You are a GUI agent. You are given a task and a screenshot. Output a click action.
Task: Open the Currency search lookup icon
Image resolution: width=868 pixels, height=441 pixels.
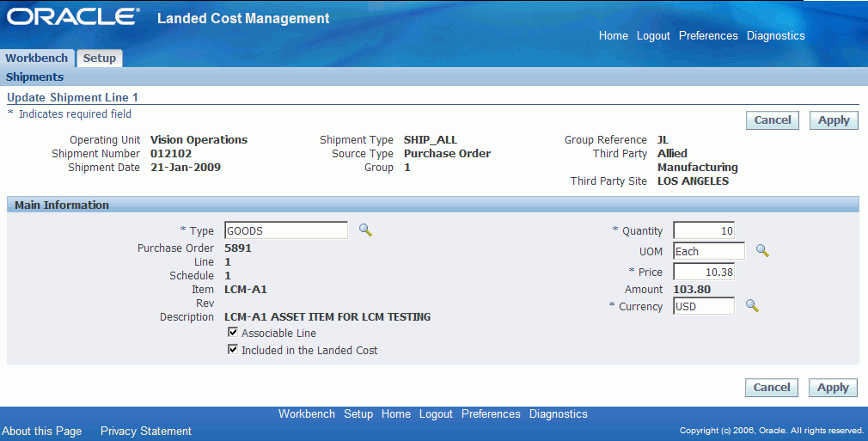pyautogui.click(x=752, y=306)
